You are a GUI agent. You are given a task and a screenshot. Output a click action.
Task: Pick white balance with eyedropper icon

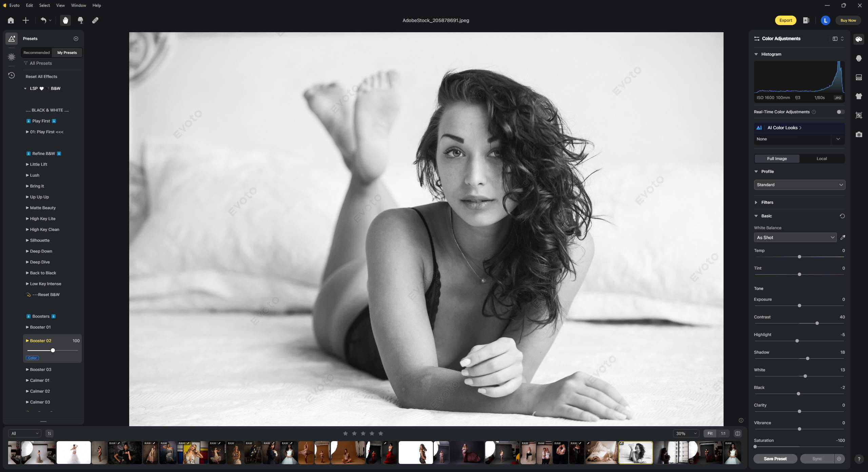[x=843, y=237]
